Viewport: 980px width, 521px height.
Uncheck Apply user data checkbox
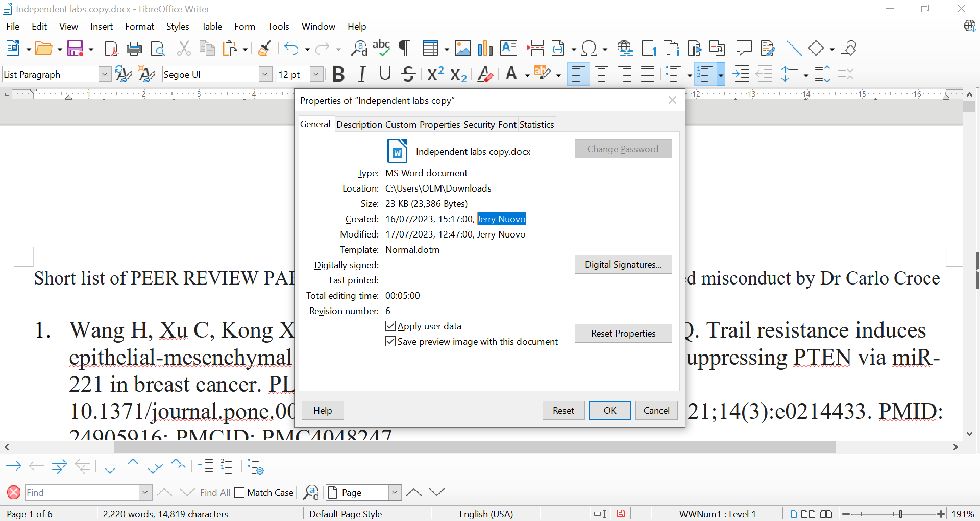[x=390, y=326]
